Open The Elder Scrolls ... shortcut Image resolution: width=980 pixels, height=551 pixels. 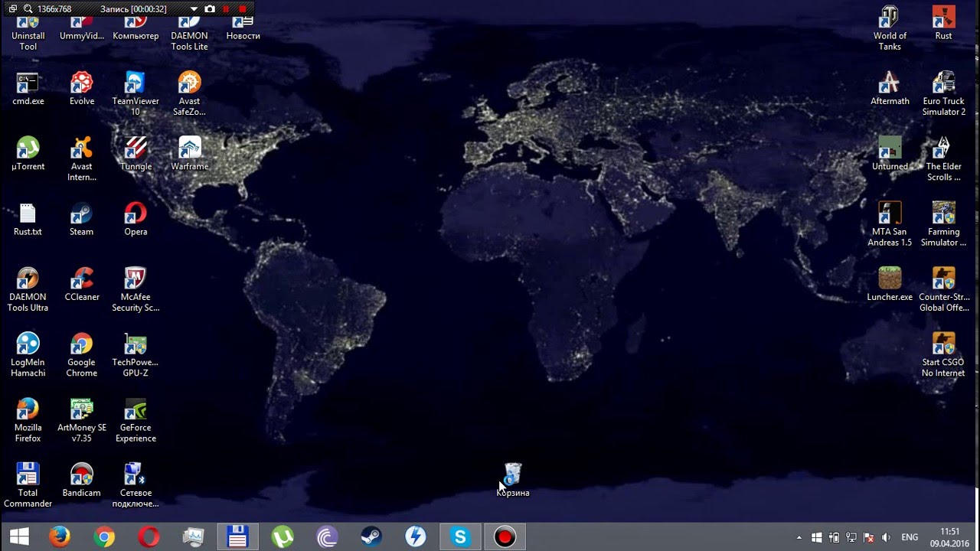pos(943,159)
